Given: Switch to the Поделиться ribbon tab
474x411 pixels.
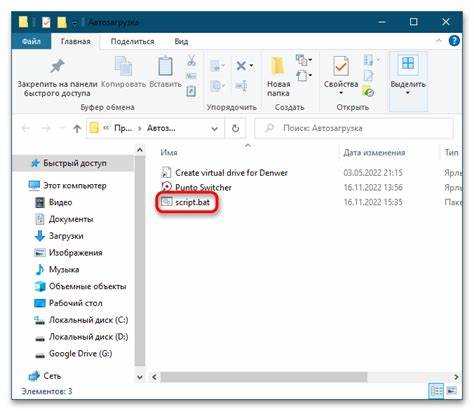Looking at the screenshot, I should click(132, 41).
